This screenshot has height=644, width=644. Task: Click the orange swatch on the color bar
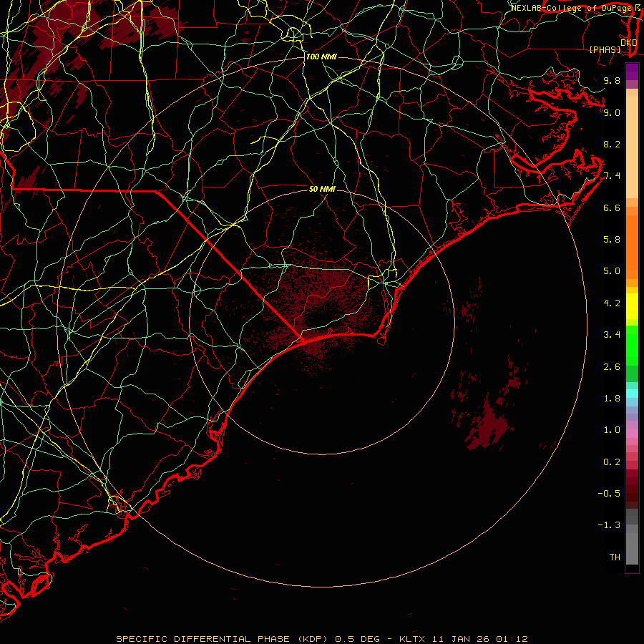coord(632,248)
